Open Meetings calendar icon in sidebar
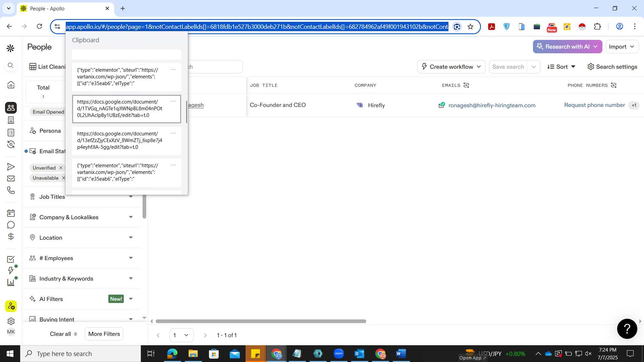Image resolution: width=644 pixels, height=362 pixels. tap(11, 213)
